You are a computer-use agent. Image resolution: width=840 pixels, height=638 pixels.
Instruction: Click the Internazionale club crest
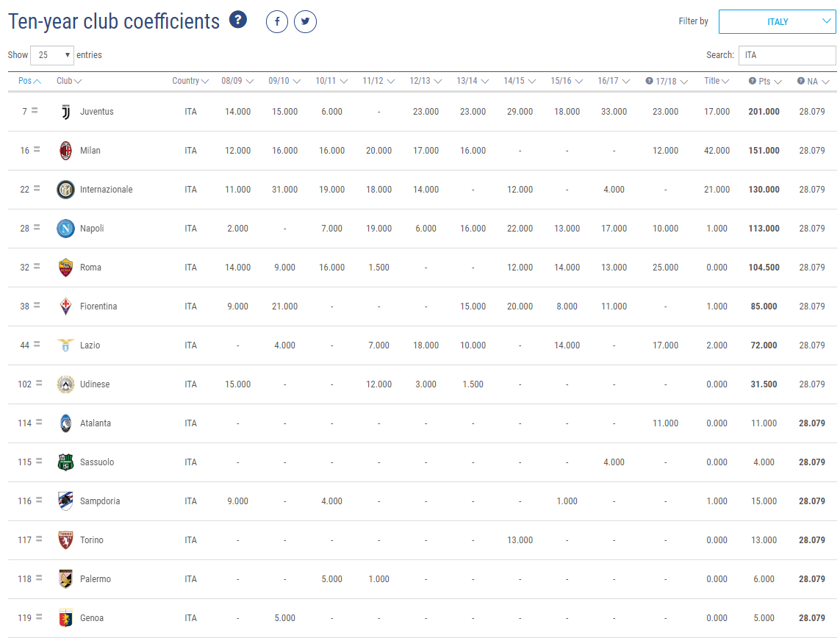[66, 190]
